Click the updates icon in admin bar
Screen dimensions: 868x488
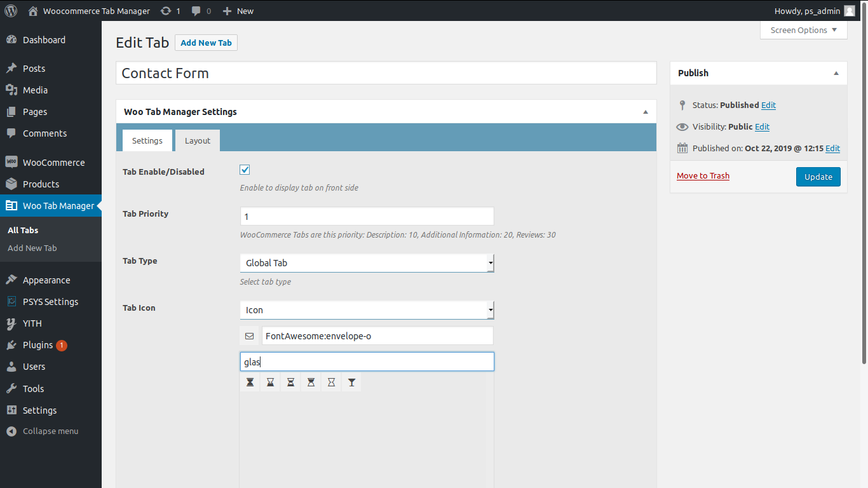[x=170, y=11]
